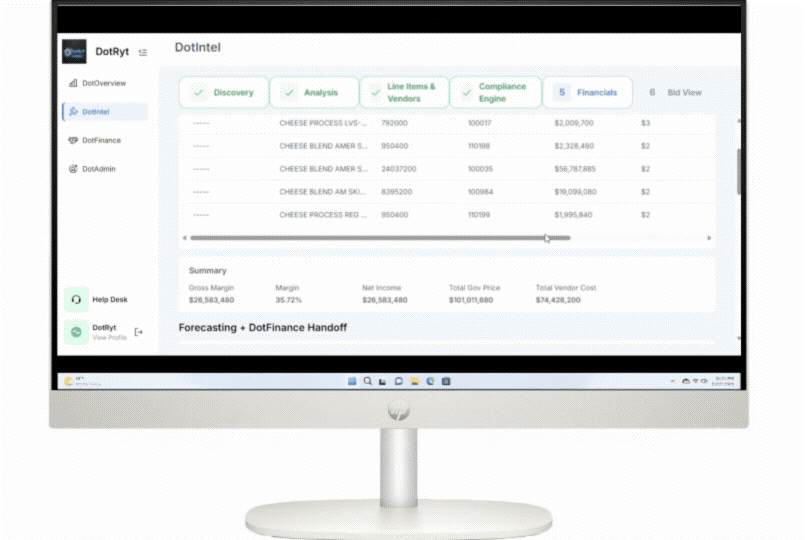Select the Compliance Engine step
805x540 pixels.
(496, 92)
